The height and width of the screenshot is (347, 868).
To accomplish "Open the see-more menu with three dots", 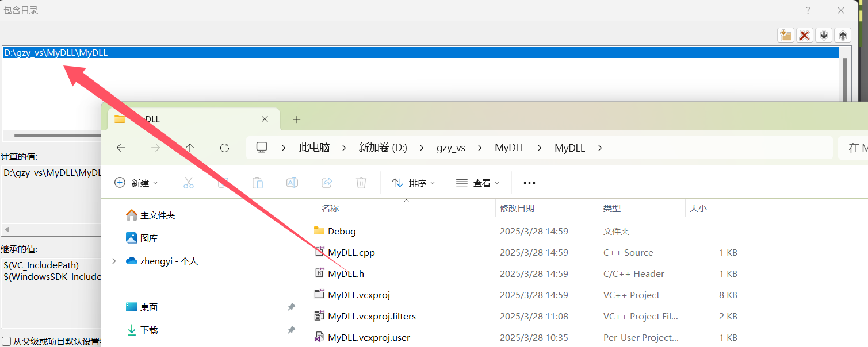I will click(x=529, y=182).
